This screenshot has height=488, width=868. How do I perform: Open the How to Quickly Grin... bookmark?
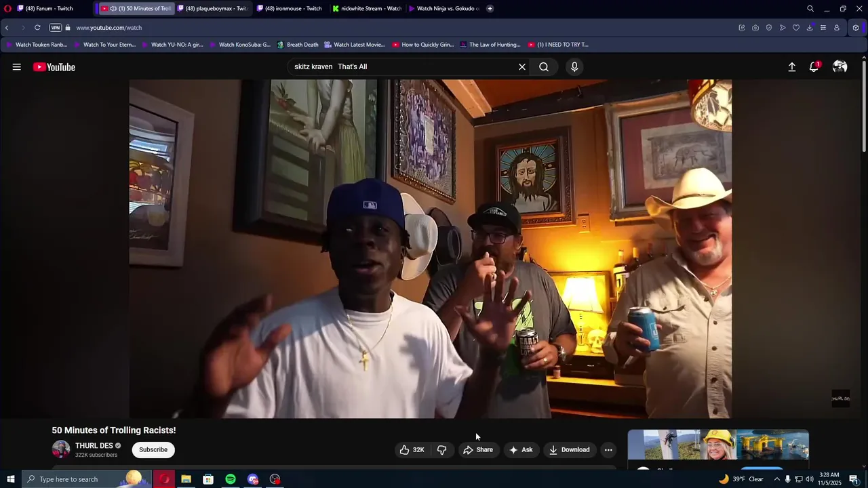pos(423,45)
